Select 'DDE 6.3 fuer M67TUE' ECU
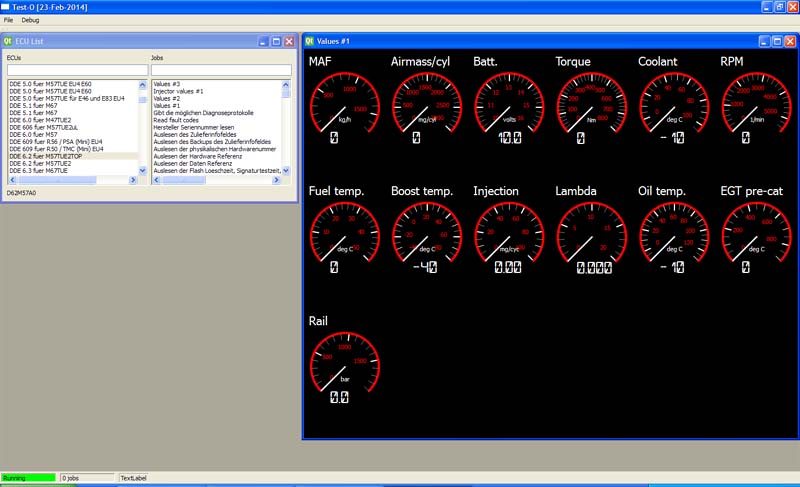Screen dimensions: 800x487 pos(39,171)
